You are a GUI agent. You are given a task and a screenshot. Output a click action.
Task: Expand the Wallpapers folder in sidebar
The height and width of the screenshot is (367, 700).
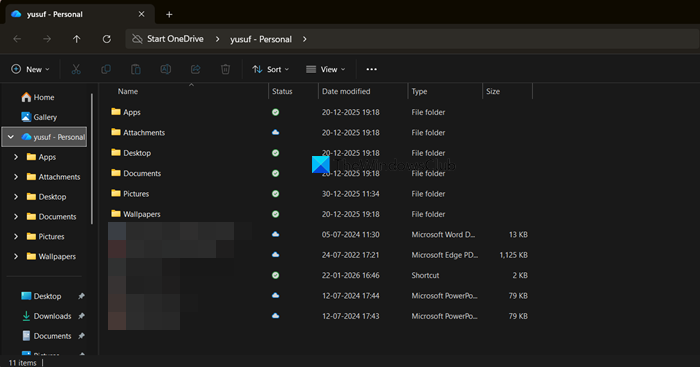[x=16, y=256]
